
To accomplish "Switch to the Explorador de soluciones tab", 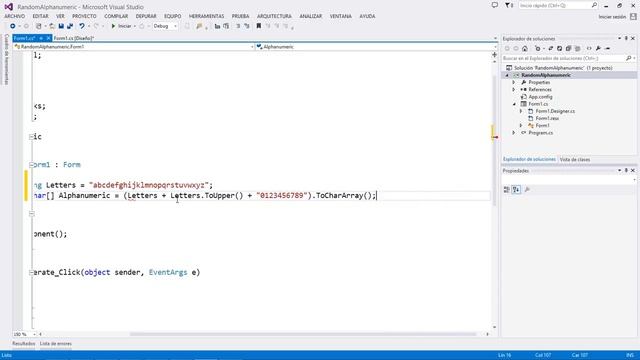I will coord(529,160).
